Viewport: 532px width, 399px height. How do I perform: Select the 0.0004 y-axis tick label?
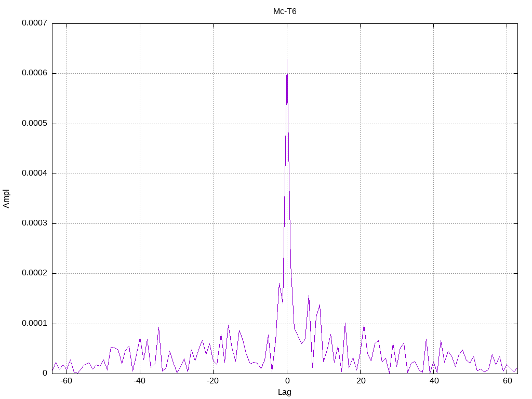tap(35, 173)
